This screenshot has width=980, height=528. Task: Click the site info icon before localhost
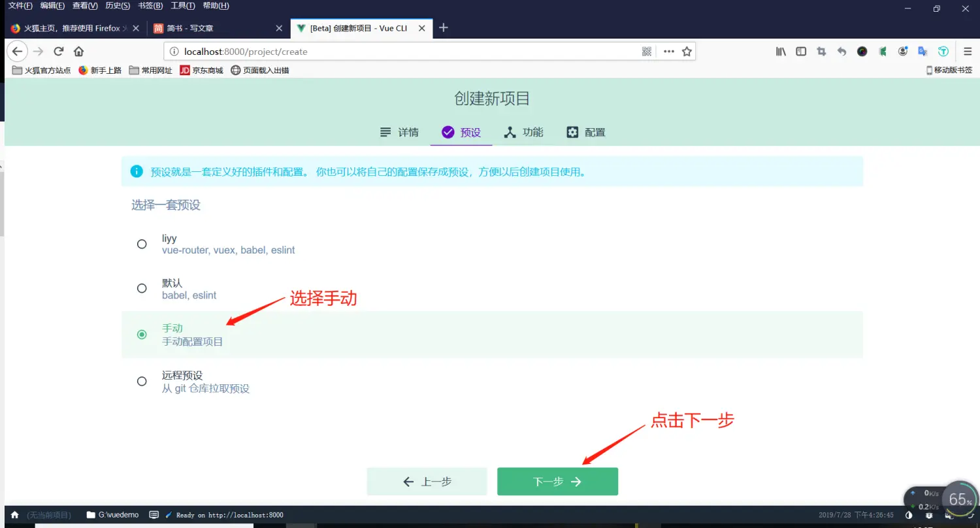174,52
